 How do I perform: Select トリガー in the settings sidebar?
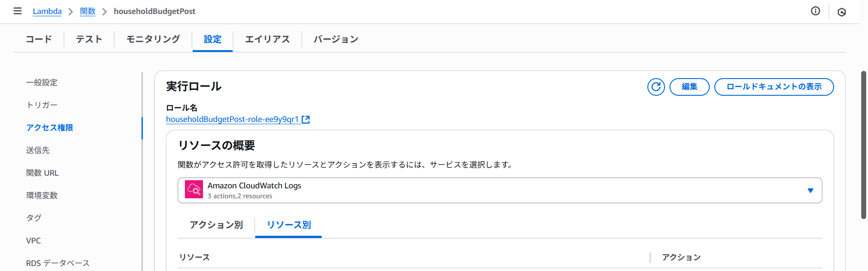(x=42, y=105)
